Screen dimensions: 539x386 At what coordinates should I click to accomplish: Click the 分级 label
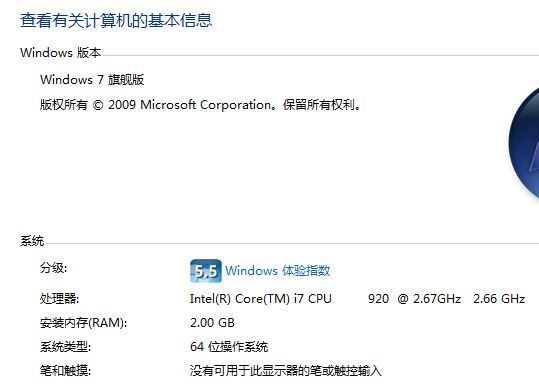click(53, 268)
